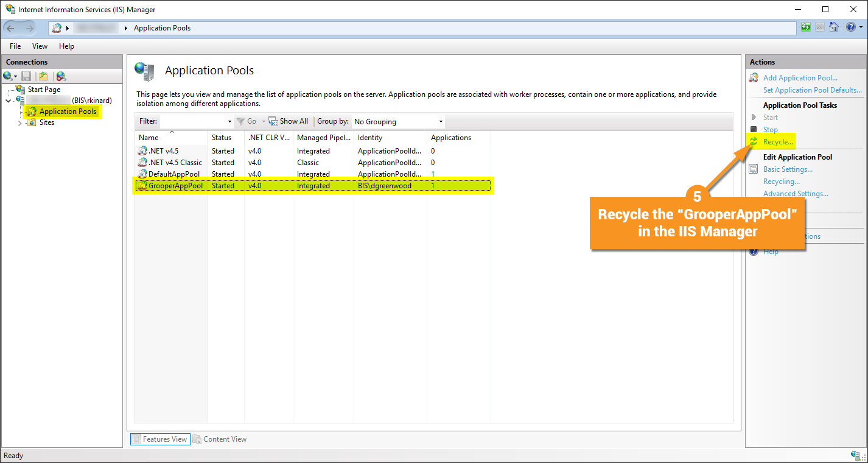
Task: Select Application Pools in Connections tree
Action: [x=68, y=111]
